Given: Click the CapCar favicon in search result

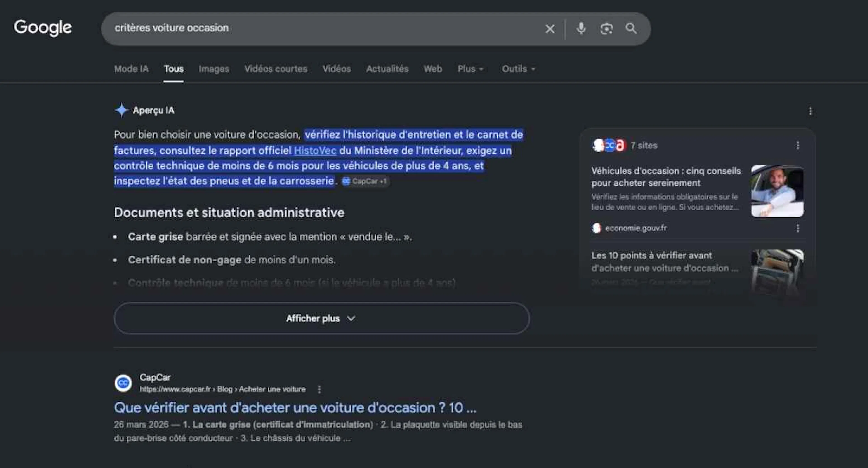Looking at the screenshot, I should [123, 383].
